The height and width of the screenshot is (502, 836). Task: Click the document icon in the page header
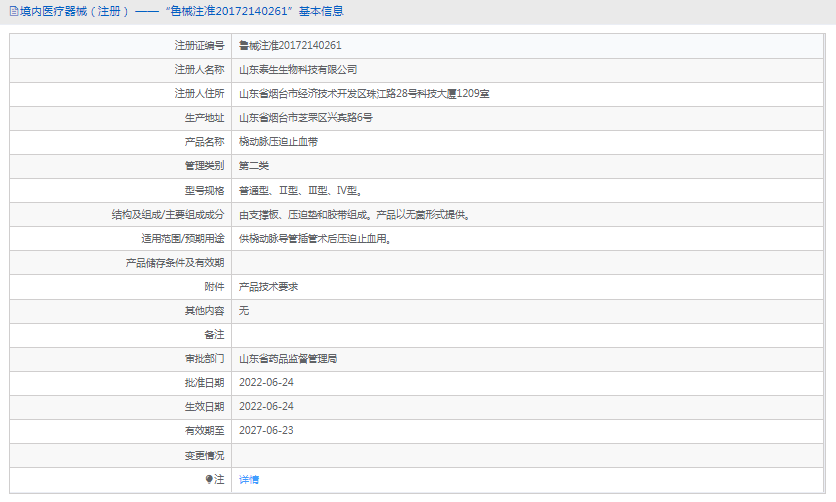click(x=14, y=11)
